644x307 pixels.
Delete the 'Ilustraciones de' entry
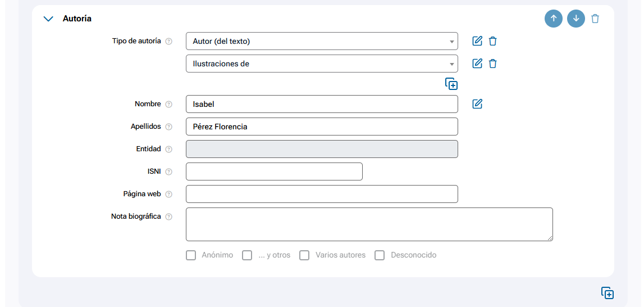pyautogui.click(x=492, y=64)
